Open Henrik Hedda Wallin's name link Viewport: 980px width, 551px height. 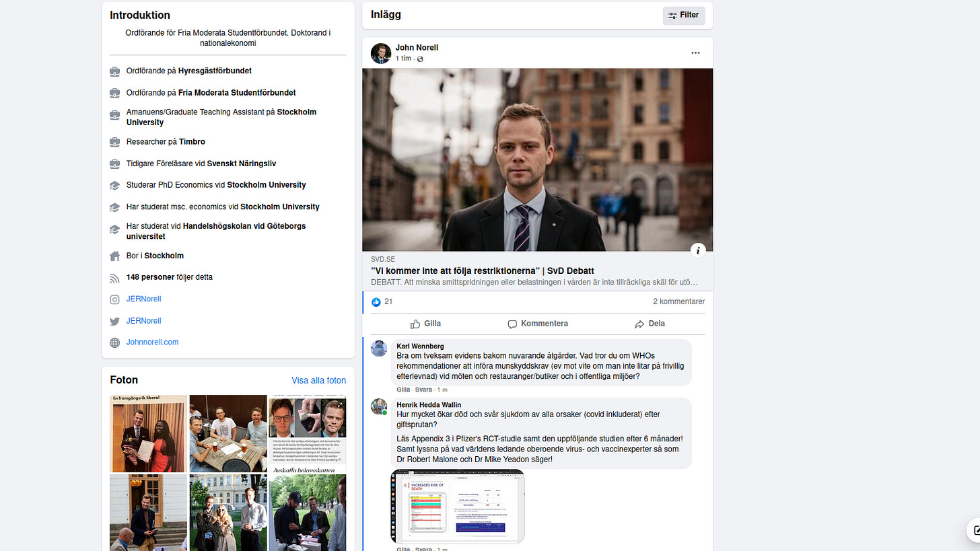click(x=429, y=405)
